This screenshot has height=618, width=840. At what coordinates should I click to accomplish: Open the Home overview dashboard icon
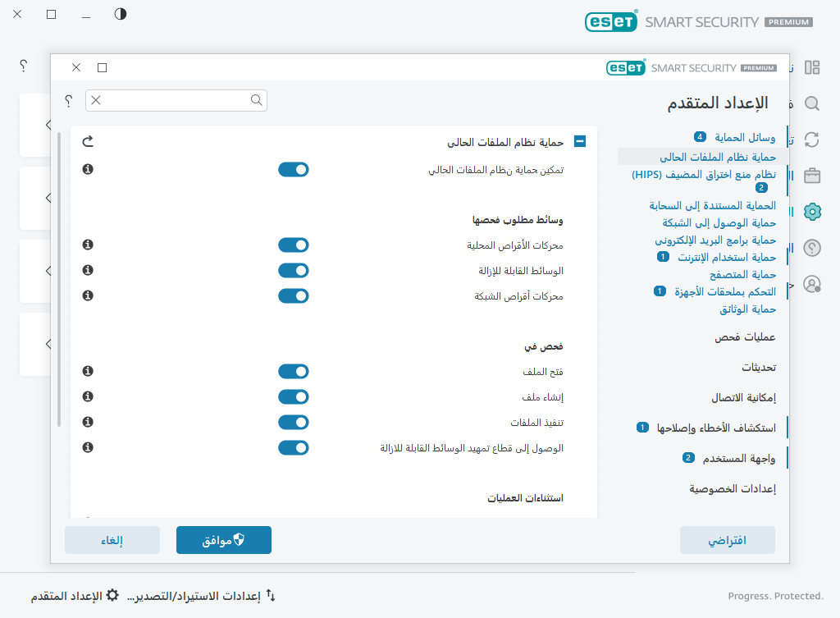click(x=812, y=67)
